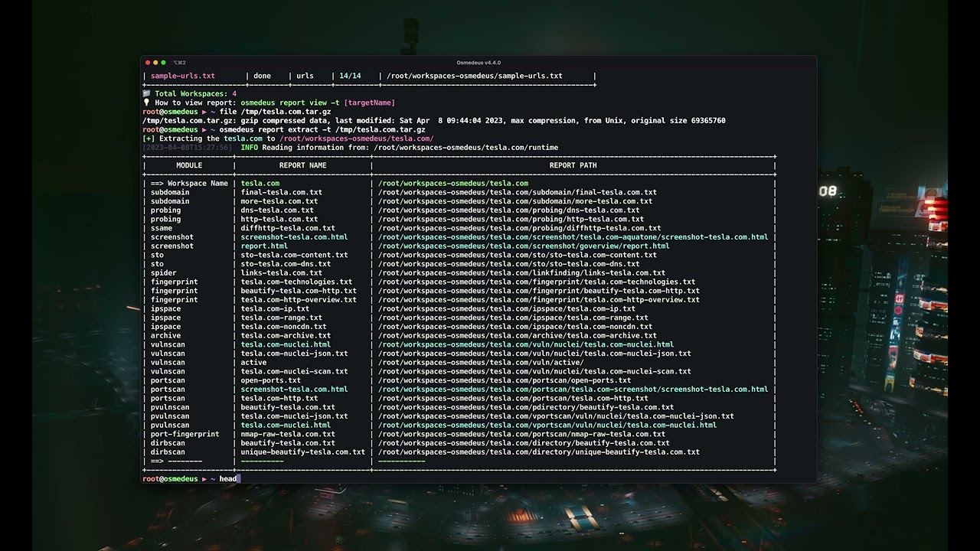Click the REPORT NAME column header

tap(303, 165)
